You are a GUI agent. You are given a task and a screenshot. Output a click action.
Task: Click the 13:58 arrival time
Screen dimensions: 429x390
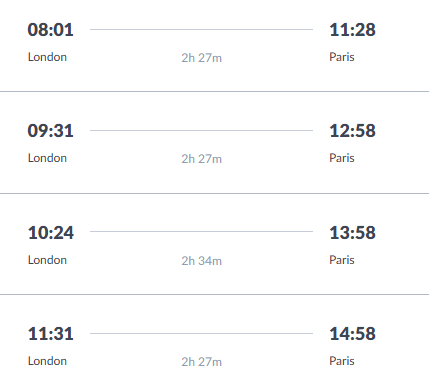pyautogui.click(x=352, y=233)
